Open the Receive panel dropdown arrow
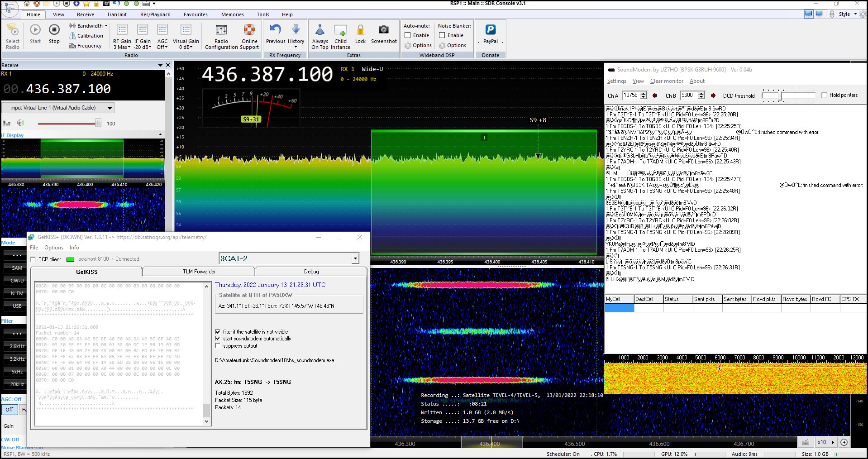The width and height of the screenshot is (868, 459). [x=160, y=65]
